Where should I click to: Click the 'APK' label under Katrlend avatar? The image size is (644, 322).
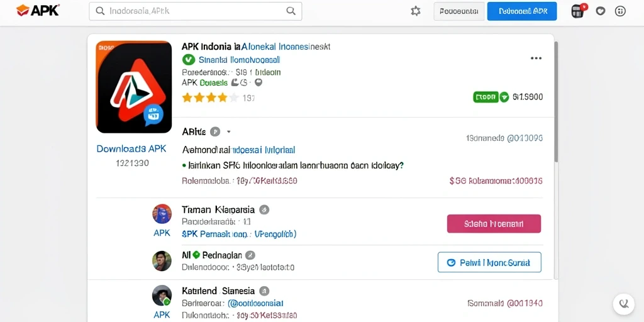pyautogui.click(x=162, y=314)
